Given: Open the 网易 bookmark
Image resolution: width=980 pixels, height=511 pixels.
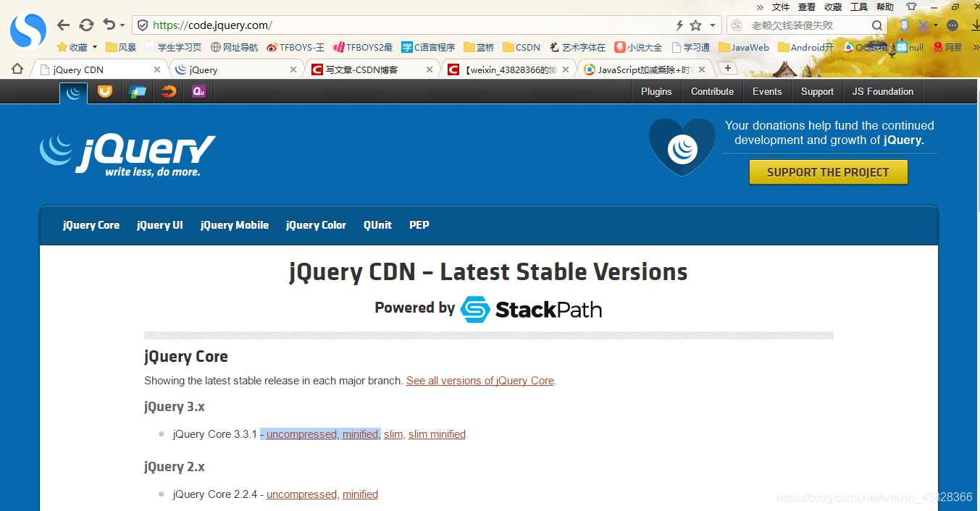Looking at the screenshot, I should coord(948,47).
